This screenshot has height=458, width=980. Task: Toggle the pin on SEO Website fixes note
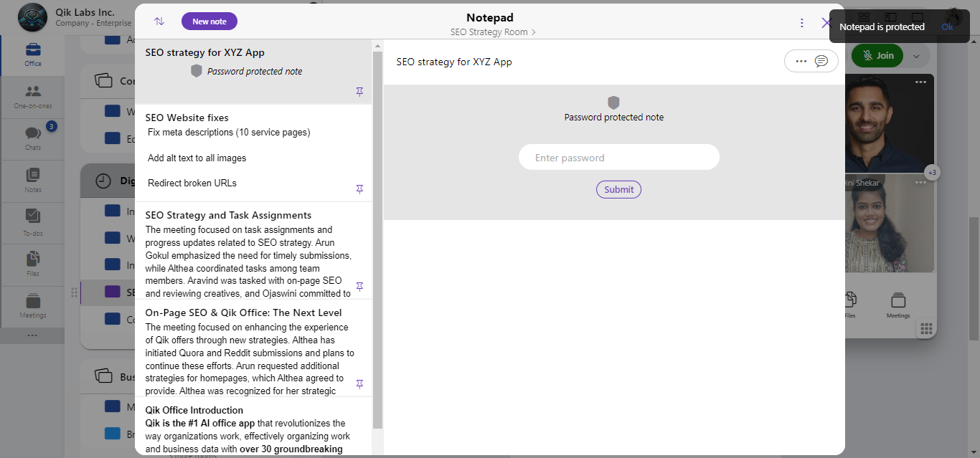click(x=359, y=189)
